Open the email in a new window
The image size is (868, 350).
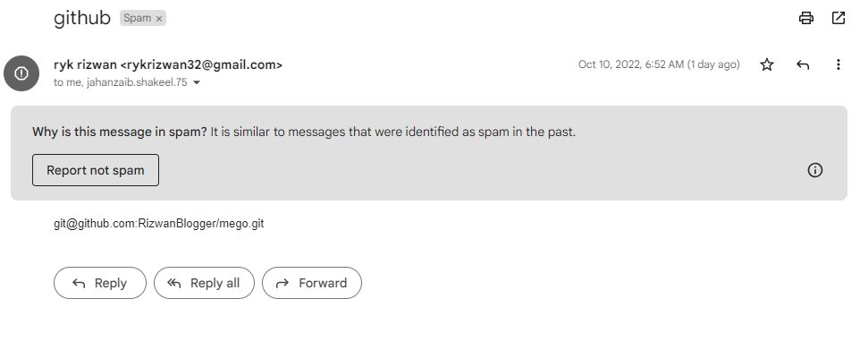click(839, 18)
